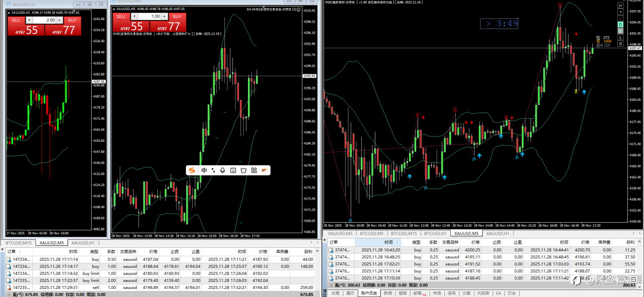This screenshot has width=644, height=297.
Task: Decrease lot volume beside 2.00 field
Action: click(x=29, y=20)
